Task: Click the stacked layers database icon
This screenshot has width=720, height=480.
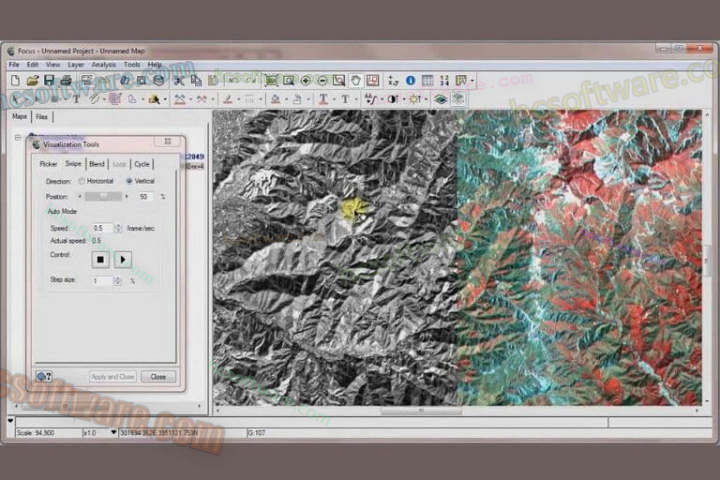Action: 158,81
